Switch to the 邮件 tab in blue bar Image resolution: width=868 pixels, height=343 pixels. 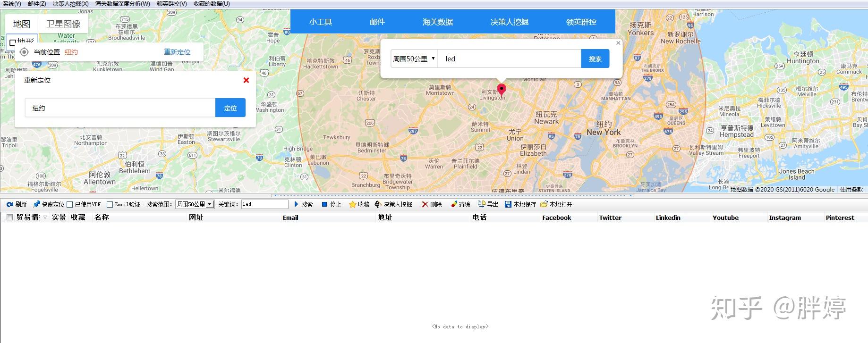[x=377, y=22]
